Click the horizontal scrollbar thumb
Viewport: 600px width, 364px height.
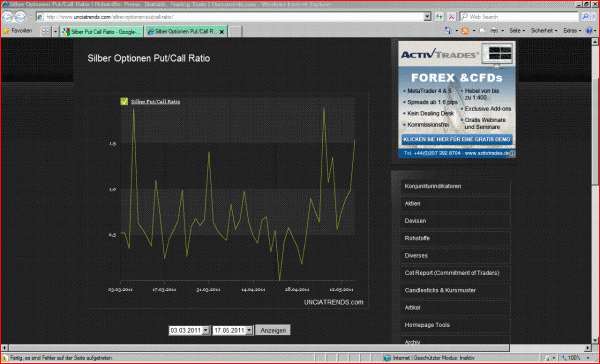tap(259, 348)
